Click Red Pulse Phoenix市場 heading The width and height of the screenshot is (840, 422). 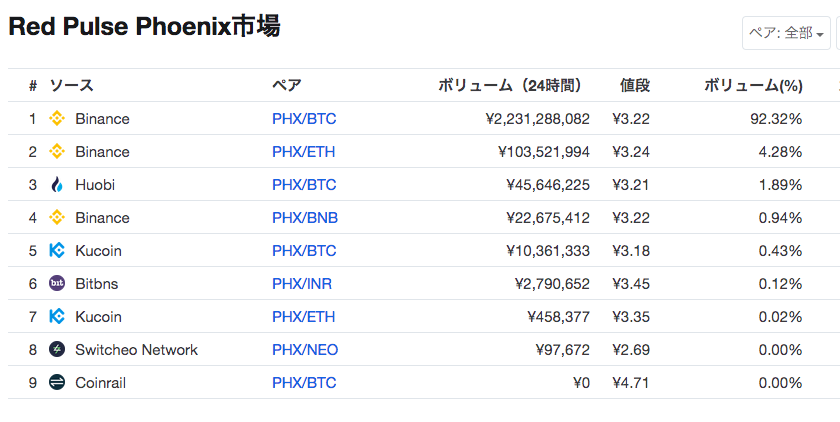[144, 27]
